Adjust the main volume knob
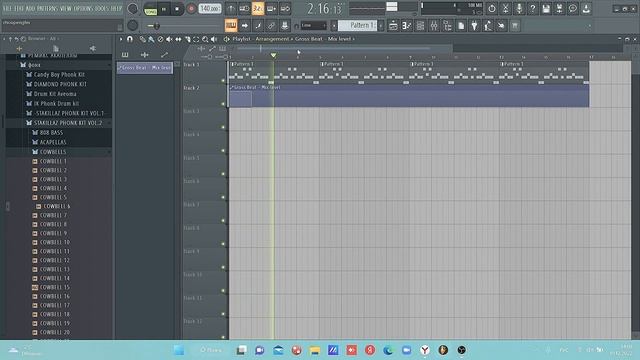The height and width of the screenshot is (360, 640). point(133,8)
